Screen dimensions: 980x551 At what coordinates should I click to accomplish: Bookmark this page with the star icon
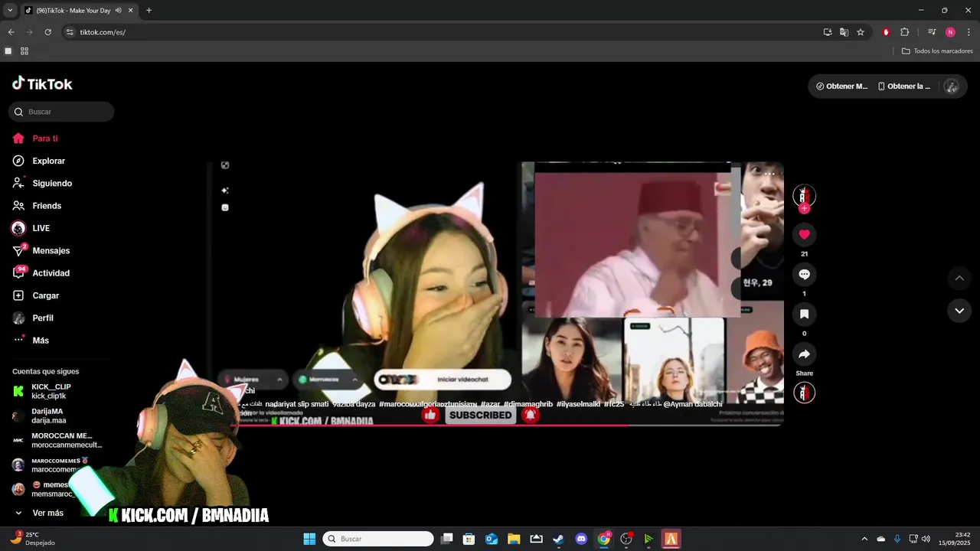861,32
